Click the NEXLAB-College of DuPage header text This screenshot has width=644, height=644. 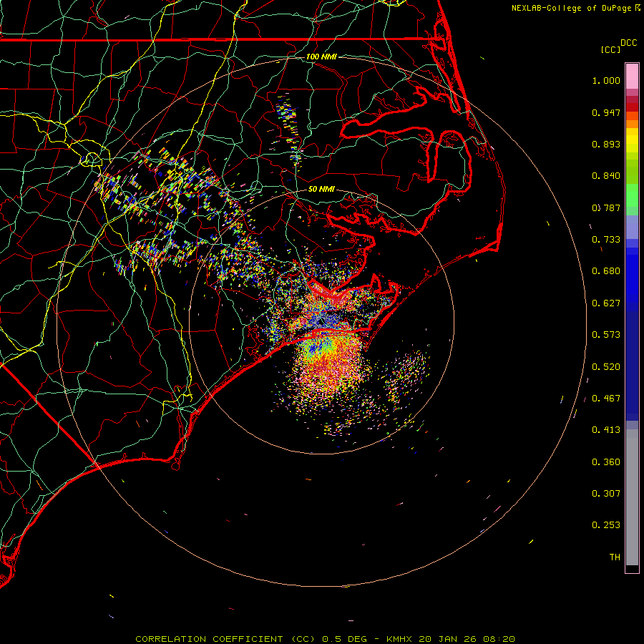tap(571, 8)
